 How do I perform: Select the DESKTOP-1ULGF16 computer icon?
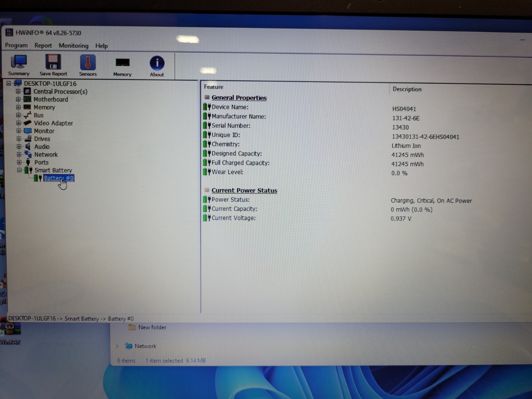pos(18,83)
